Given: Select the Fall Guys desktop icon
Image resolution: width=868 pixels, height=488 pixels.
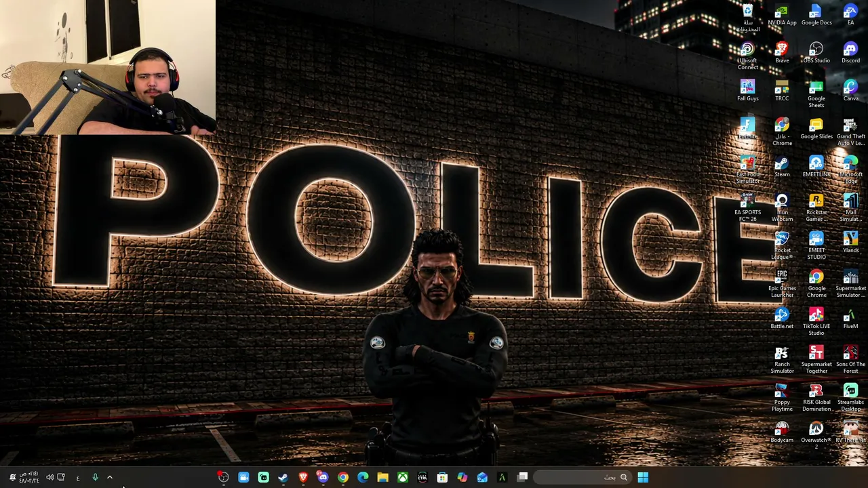Looking at the screenshot, I should [748, 91].
